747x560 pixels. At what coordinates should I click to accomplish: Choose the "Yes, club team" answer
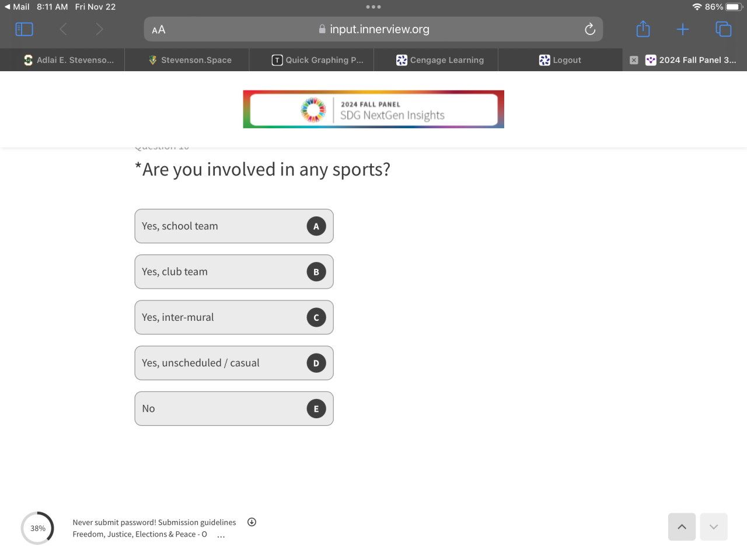point(233,272)
